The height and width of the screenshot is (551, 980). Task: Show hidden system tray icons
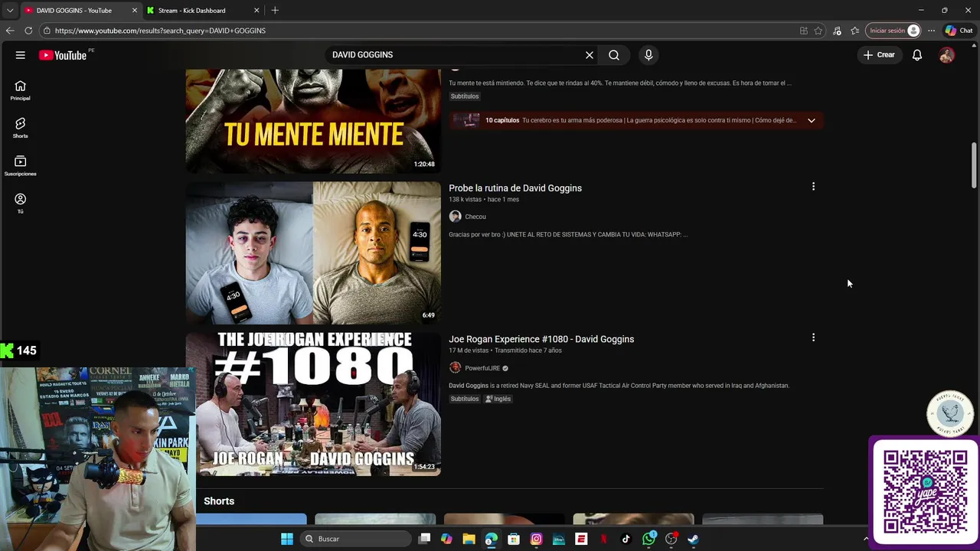point(866,539)
